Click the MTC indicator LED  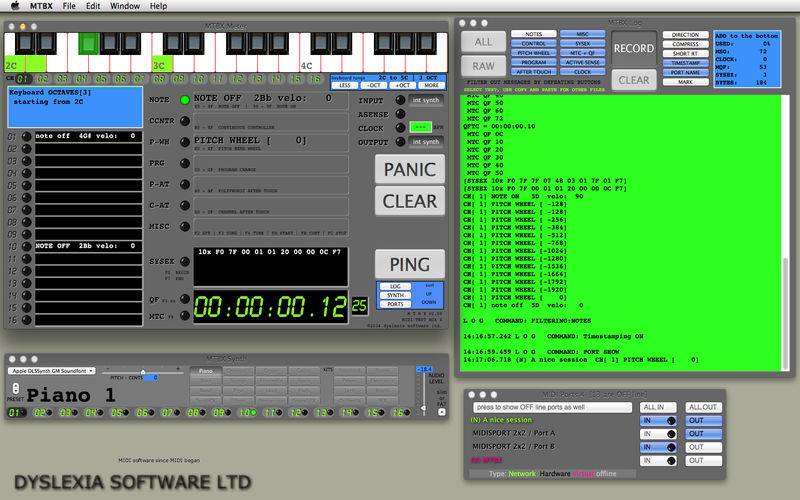(x=184, y=315)
